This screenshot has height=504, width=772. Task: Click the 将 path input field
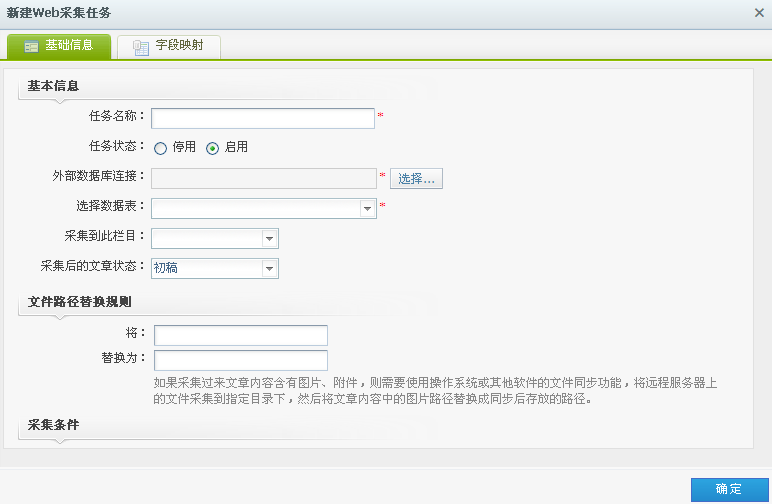click(241, 335)
